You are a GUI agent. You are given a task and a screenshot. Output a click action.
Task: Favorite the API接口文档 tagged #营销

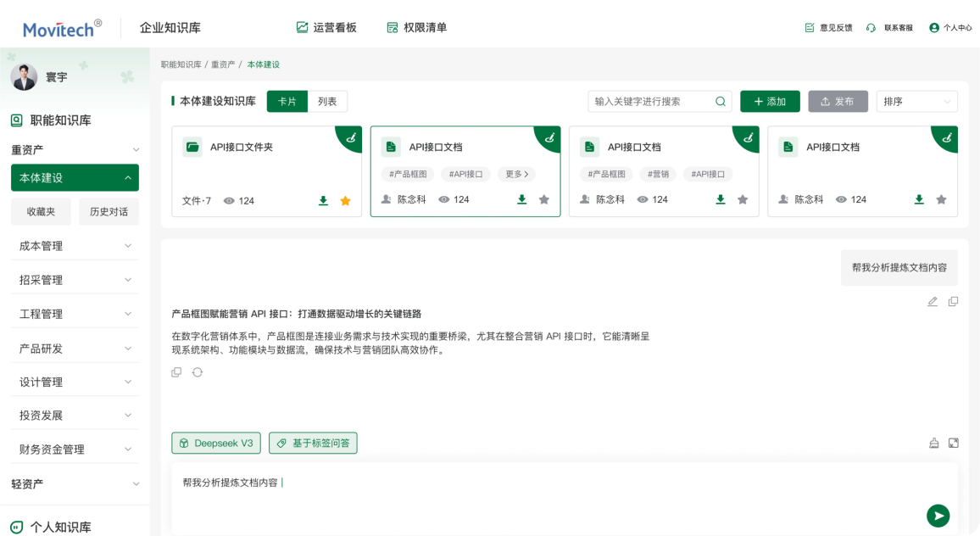[x=743, y=199]
